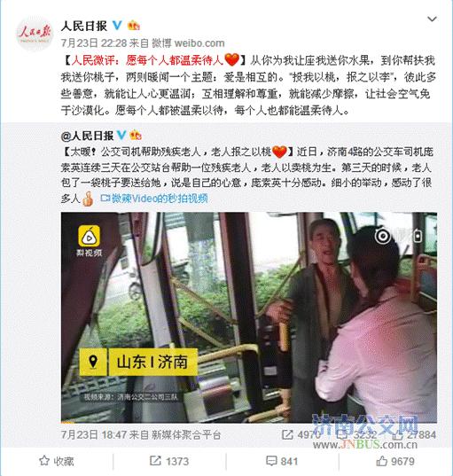
Task: Click the blue verified V badge at top
Action: [118, 25]
